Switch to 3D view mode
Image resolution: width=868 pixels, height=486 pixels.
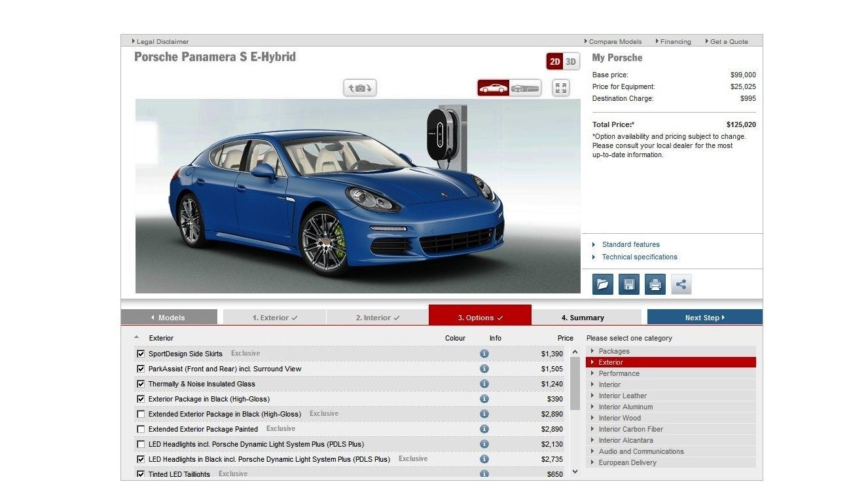[571, 62]
